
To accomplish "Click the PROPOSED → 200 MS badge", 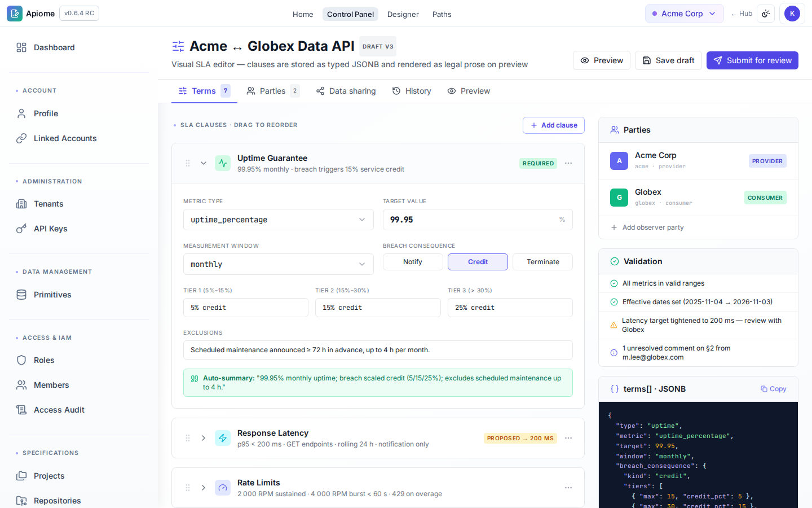I will tap(520, 438).
